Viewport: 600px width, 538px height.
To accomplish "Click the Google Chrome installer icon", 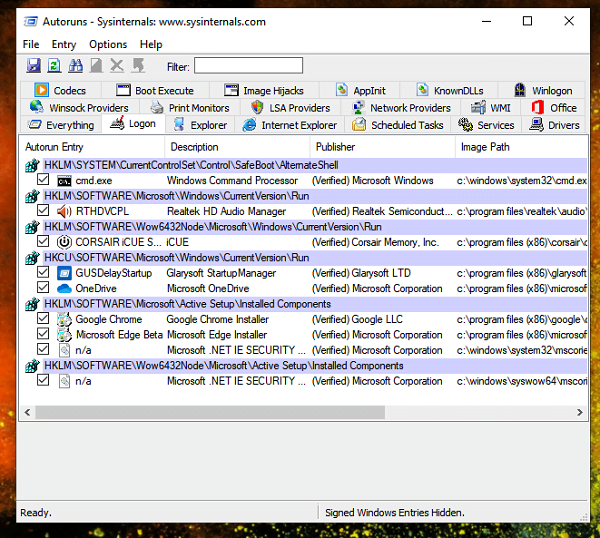I will coord(64,320).
